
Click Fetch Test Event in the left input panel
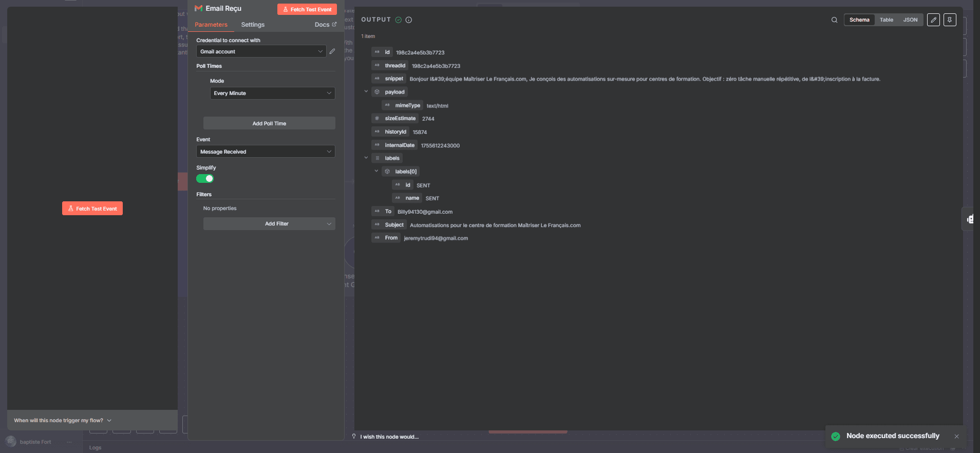92,209
